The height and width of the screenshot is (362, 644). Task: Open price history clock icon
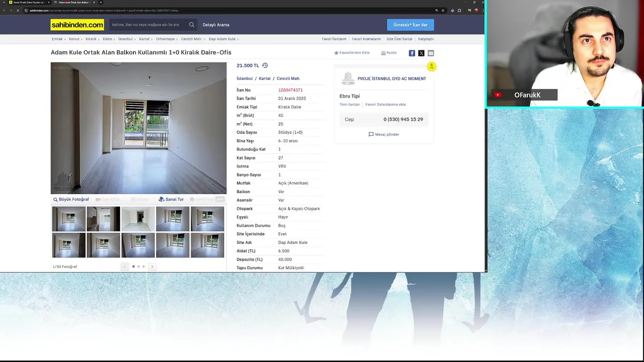pos(265,65)
